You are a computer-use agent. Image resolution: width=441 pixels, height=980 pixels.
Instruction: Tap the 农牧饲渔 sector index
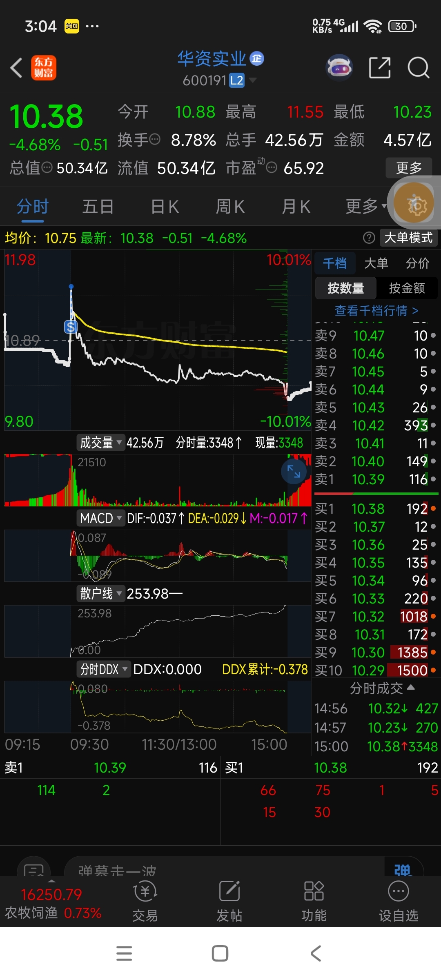pyautogui.click(x=53, y=904)
